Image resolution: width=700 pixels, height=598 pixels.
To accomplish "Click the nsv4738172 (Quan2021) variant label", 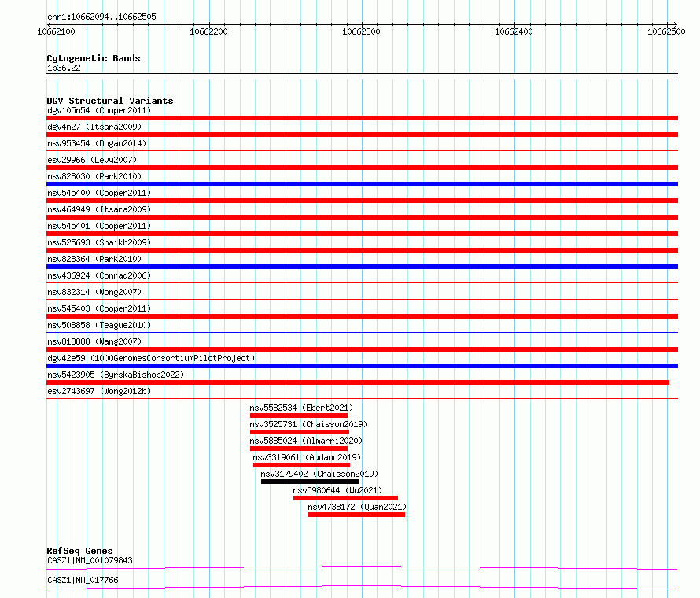I will click(x=358, y=507).
